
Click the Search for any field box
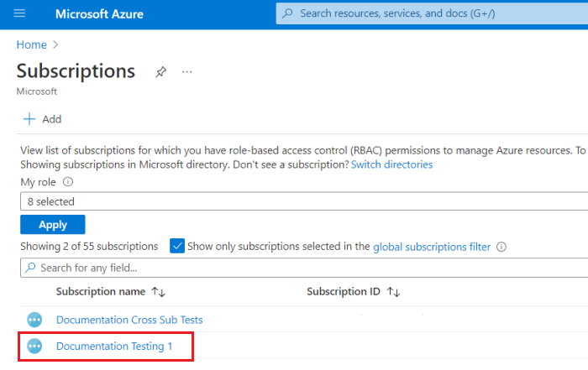click(x=302, y=268)
